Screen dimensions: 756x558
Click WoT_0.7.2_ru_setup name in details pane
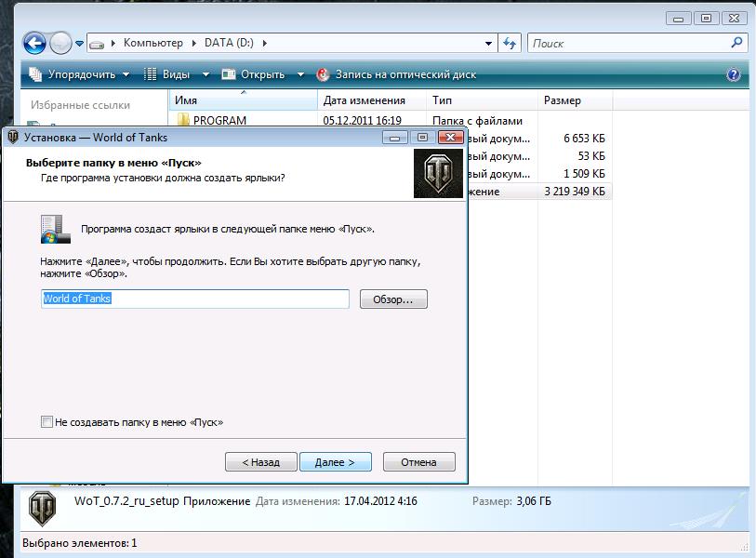pyautogui.click(x=126, y=501)
